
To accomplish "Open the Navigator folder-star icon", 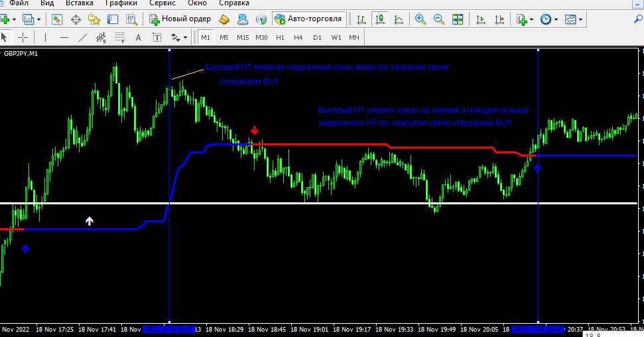I will [94, 19].
